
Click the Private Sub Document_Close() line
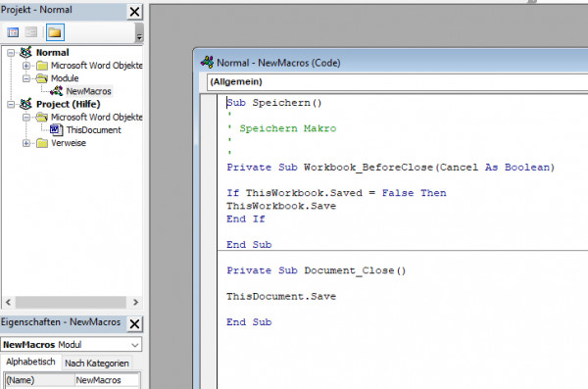317,270
